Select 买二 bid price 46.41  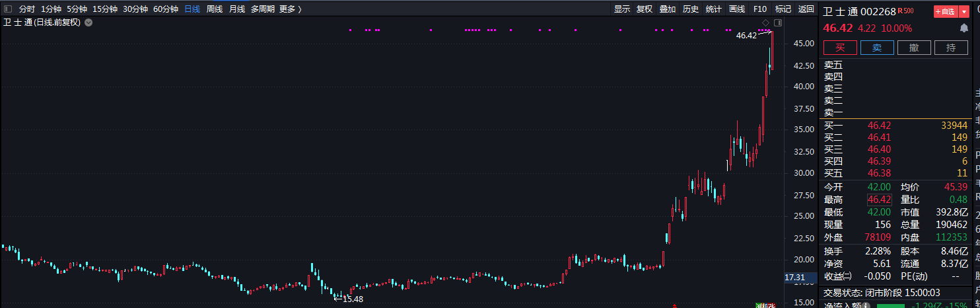(879, 137)
